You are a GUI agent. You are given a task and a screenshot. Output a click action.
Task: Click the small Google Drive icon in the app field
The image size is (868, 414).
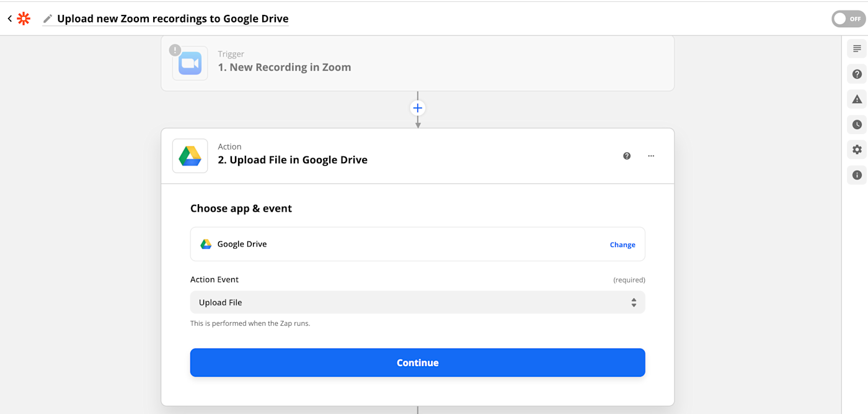[x=206, y=244]
